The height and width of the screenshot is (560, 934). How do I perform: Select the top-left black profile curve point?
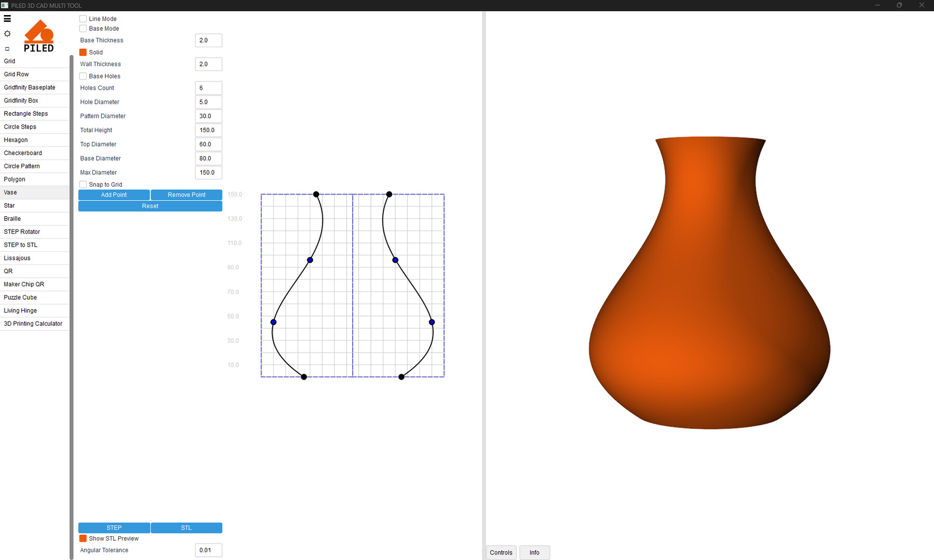[x=316, y=194]
